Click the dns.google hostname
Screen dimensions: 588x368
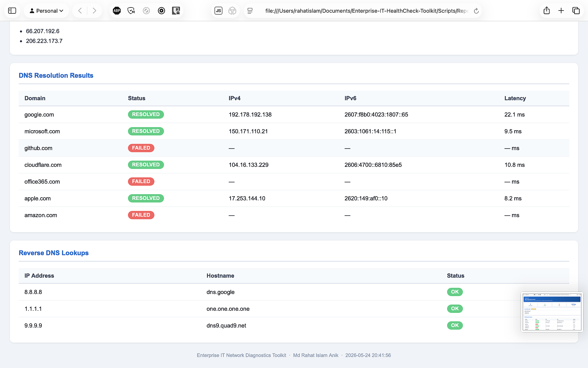coord(220,292)
